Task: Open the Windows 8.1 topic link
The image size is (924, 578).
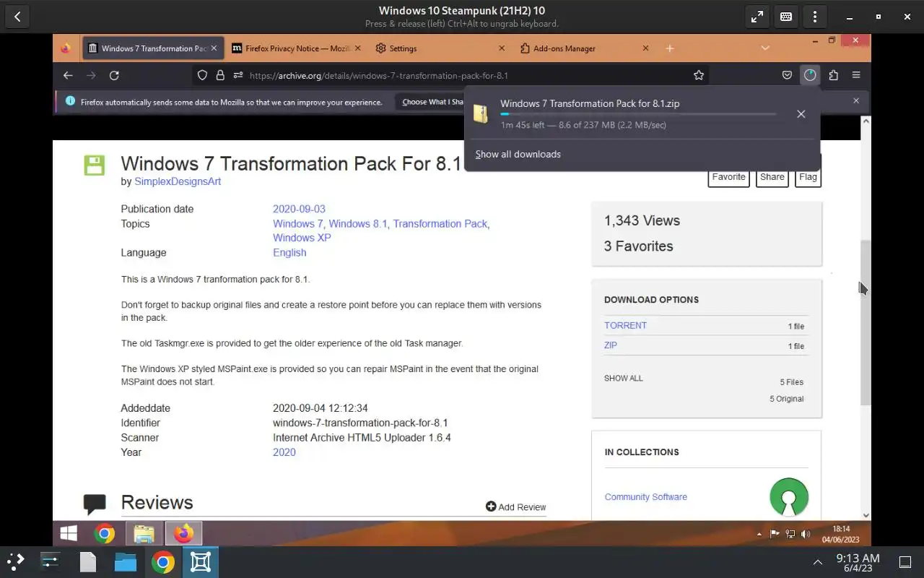Action: [x=358, y=224]
